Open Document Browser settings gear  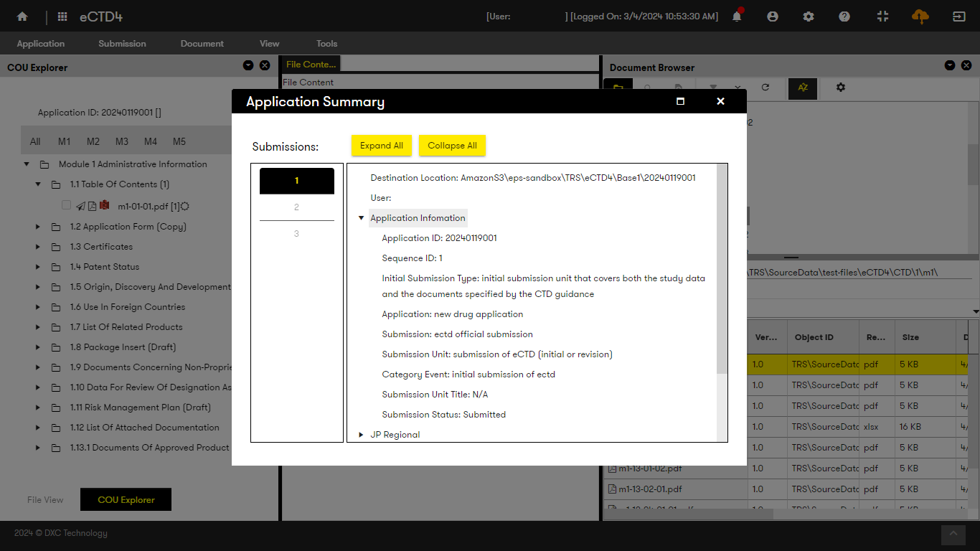coord(841,87)
